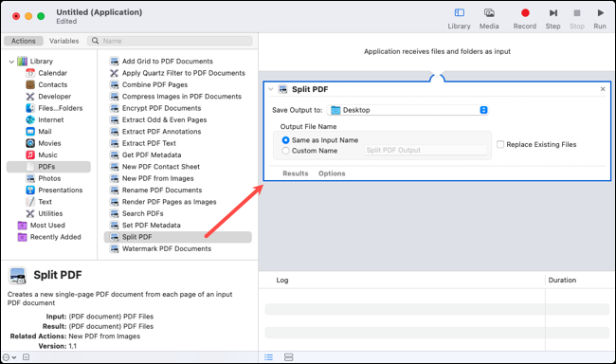Select the Developer category

[55, 97]
